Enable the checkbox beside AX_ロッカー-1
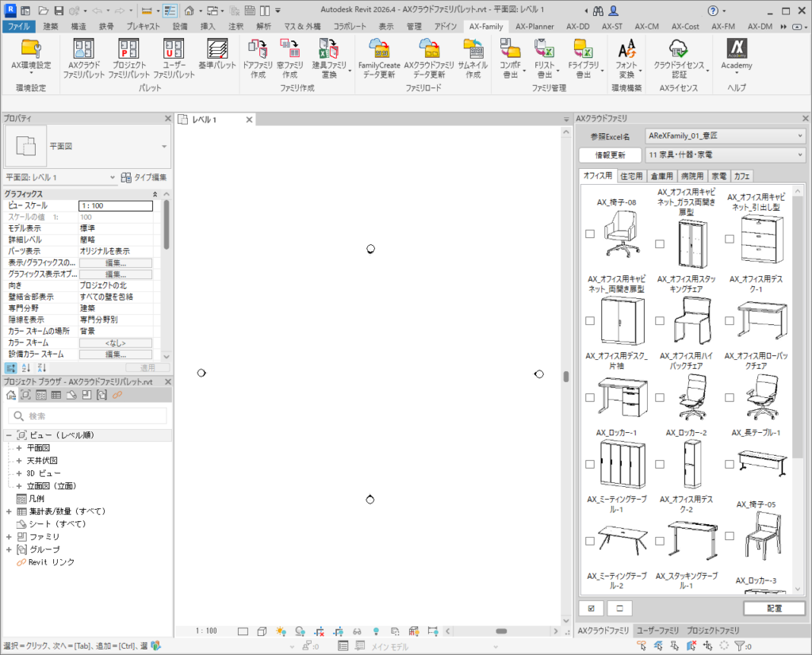 pyautogui.click(x=589, y=465)
